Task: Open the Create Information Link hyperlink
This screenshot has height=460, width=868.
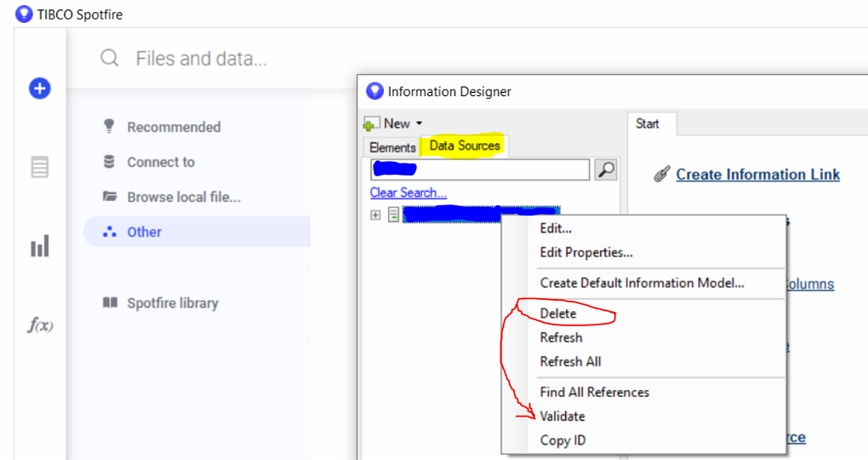Action: point(757,175)
